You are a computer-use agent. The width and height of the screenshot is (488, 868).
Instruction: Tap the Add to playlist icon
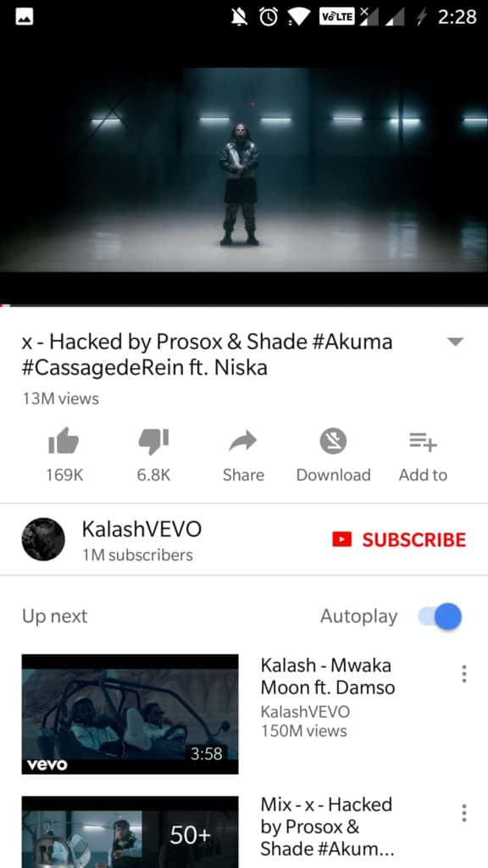click(x=423, y=441)
